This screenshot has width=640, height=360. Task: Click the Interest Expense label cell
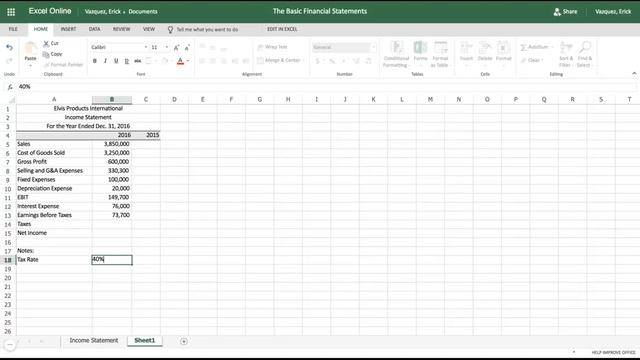pos(54,206)
